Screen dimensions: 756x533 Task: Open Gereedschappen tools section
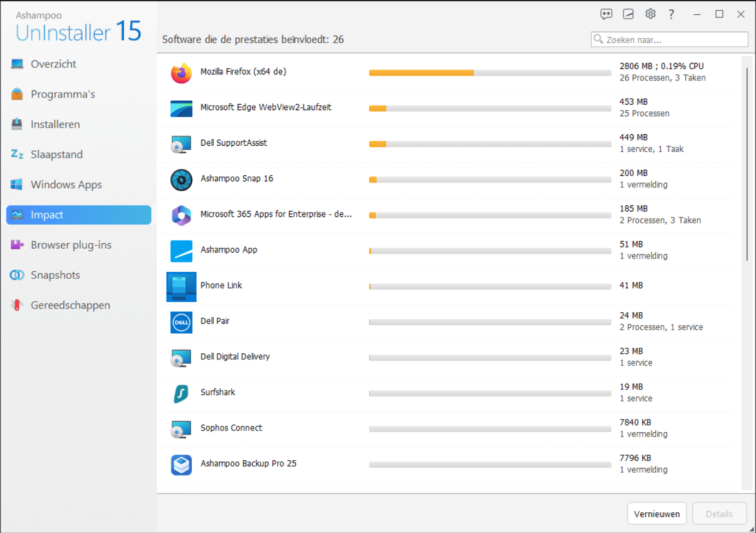click(78, 305)
